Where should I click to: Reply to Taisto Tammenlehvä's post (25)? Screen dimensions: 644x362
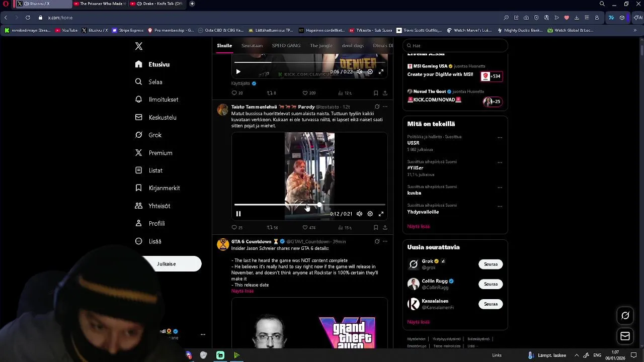tap(237, 228)
